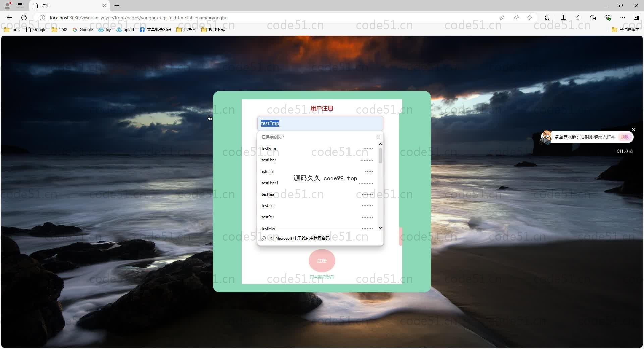Click the CH input language indicator
The image size is (644, 349).
tap(620, 151)
